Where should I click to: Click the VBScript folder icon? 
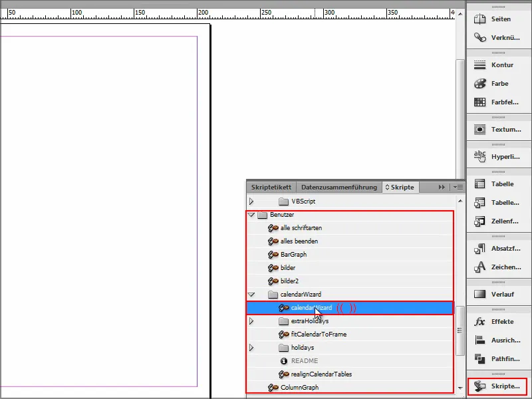pos(284,201)
